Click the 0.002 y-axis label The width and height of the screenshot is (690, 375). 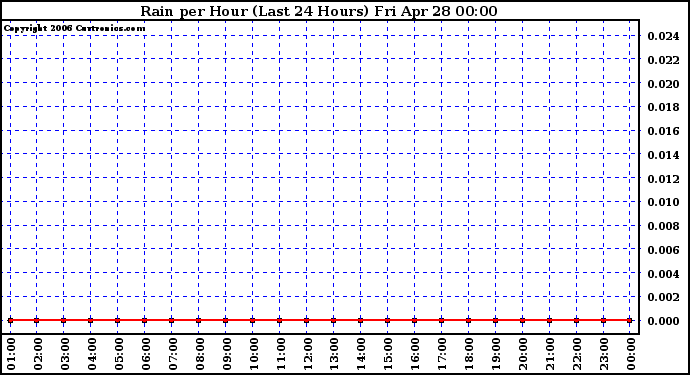tap(663, 298)
